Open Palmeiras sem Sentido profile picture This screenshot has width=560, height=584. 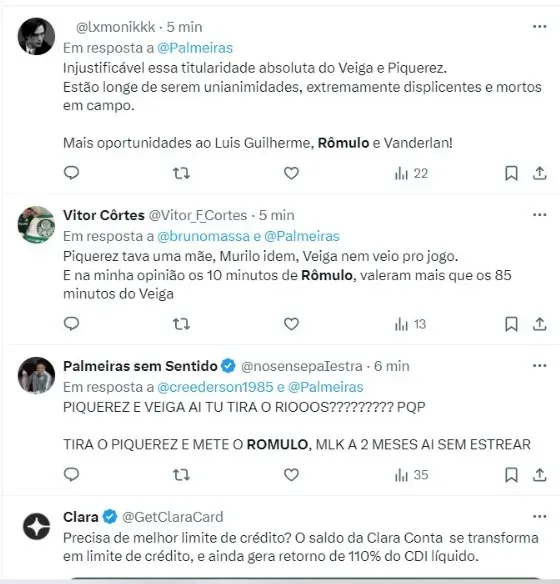[36, 375]
